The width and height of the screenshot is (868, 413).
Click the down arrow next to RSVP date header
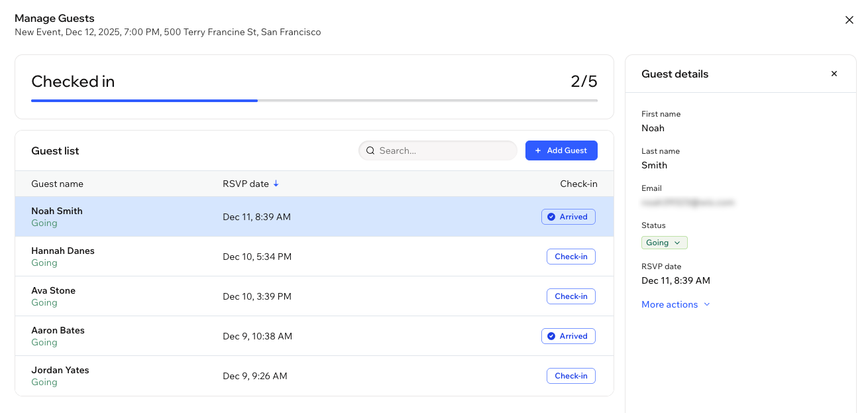click(276, 184)
